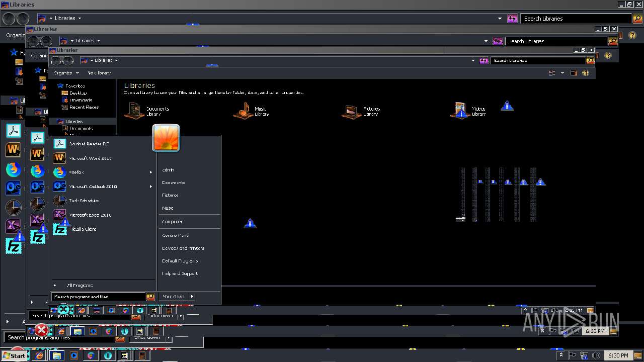Viewport: 644px width, 362px height.
Task: Click magnifier search icon in largest Libraries window
Action: 637,19
